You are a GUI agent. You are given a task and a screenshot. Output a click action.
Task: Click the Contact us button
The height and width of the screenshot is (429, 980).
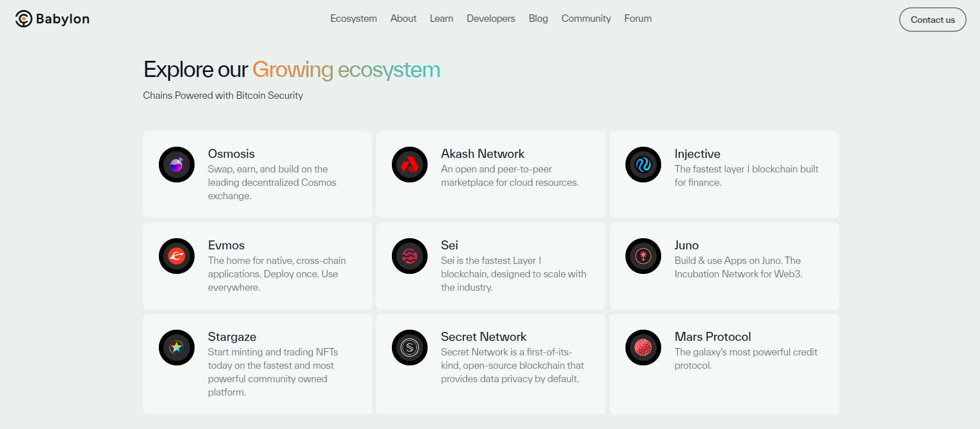(933, 20)
